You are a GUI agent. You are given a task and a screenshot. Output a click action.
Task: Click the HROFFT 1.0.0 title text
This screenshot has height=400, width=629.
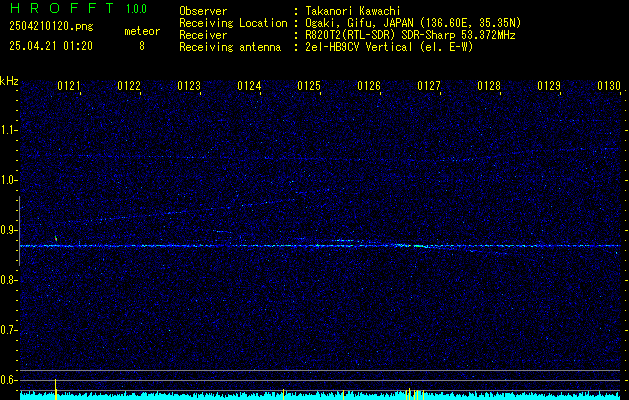click(x=79, y=8)
